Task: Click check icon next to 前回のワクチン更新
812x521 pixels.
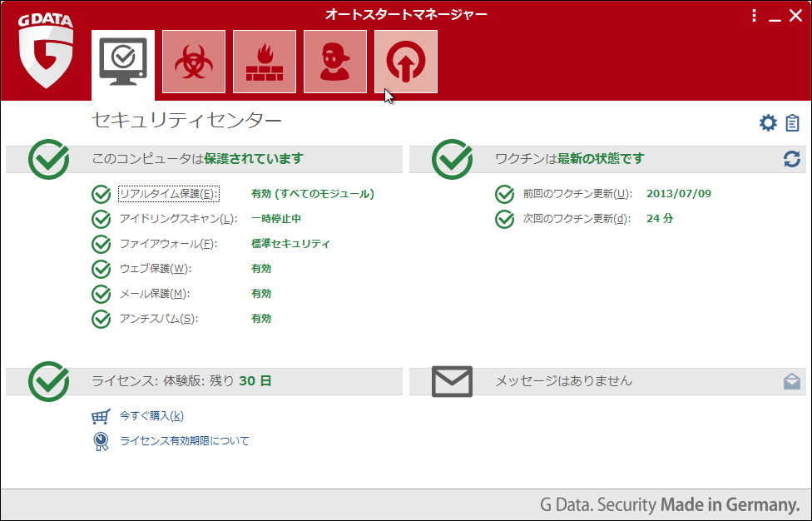Action: (504, 194)
